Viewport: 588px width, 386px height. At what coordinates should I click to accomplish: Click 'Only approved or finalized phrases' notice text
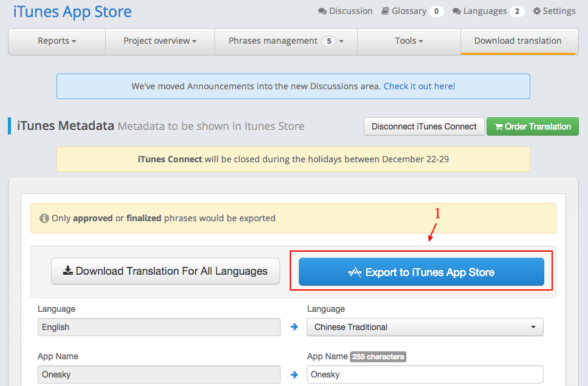click(163, 218)
